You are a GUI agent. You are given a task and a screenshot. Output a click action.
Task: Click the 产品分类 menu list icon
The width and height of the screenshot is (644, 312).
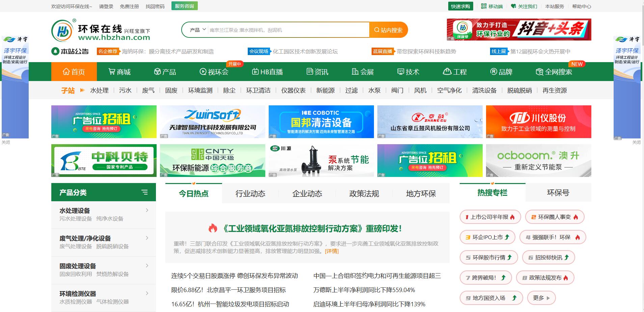click(x=144, y=192)
